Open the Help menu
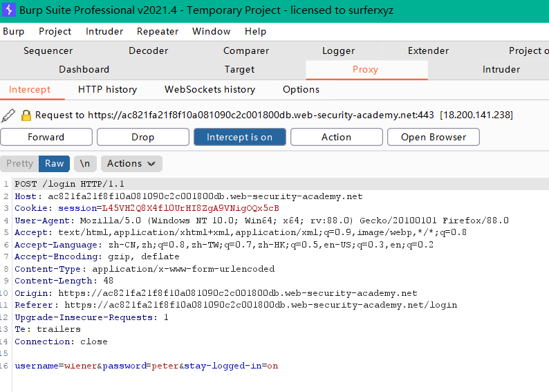This screenshot has width=549, height=392. pyautogui.click(x=255, y=32)
